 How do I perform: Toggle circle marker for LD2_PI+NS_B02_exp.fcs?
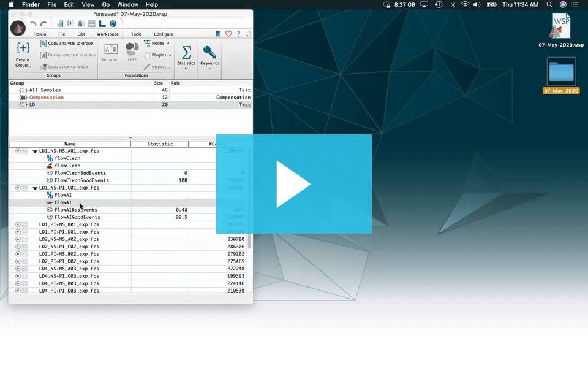pyautogui.click(x=18, y=254)
